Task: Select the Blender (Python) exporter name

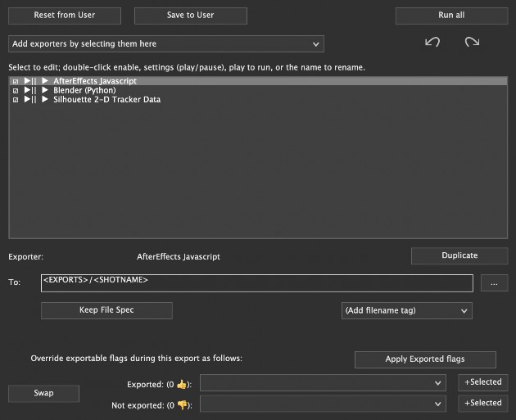Action: (84, 91)
